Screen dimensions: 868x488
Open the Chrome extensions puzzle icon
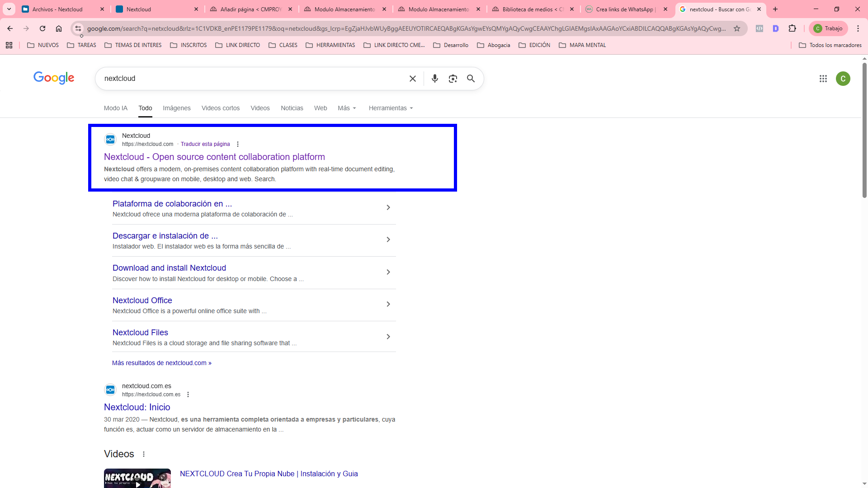(792, 28)
